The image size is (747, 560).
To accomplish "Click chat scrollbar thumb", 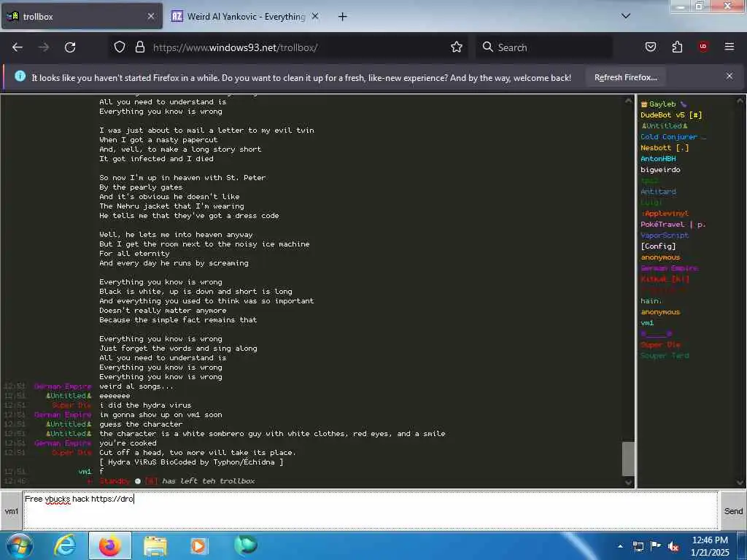I will 628,459.
